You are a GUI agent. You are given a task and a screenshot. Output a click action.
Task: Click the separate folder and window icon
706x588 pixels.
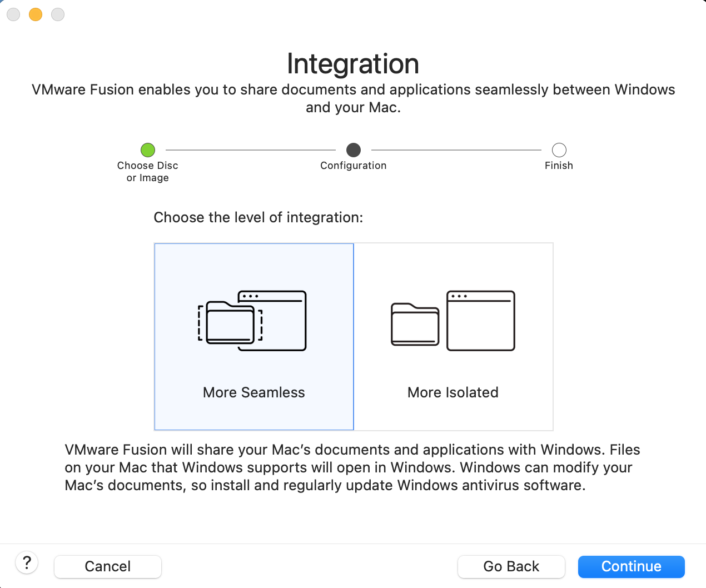point(453,321)
